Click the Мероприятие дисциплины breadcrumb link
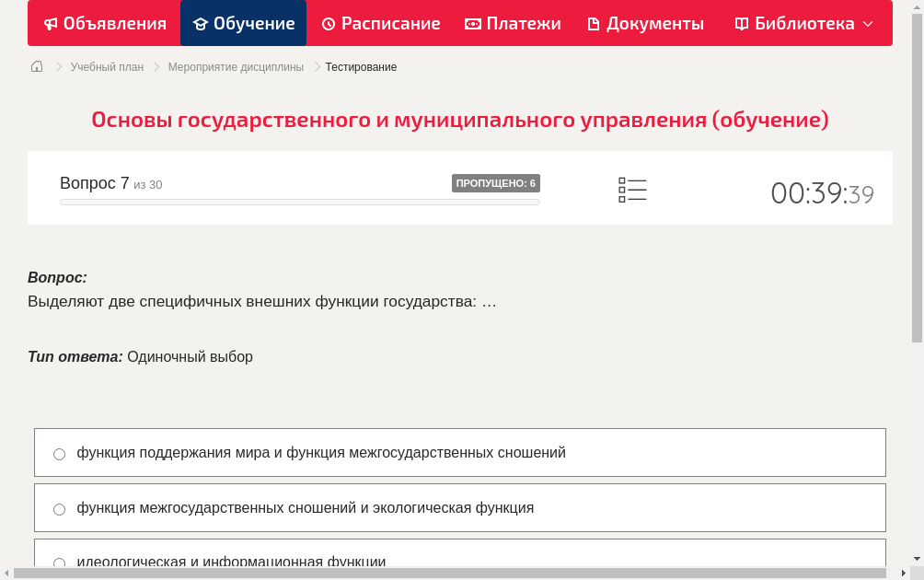 pyautogui.click(x=236, y=66)
